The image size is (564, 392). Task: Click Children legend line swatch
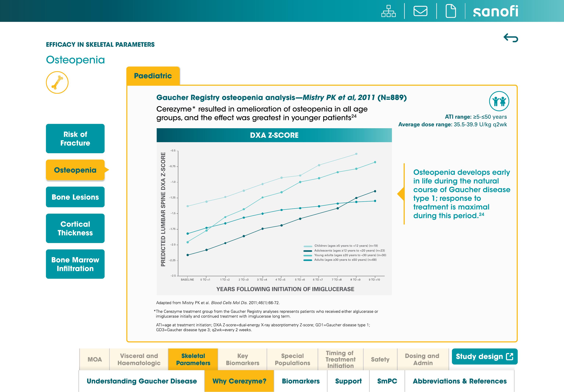tap(308, 246)
